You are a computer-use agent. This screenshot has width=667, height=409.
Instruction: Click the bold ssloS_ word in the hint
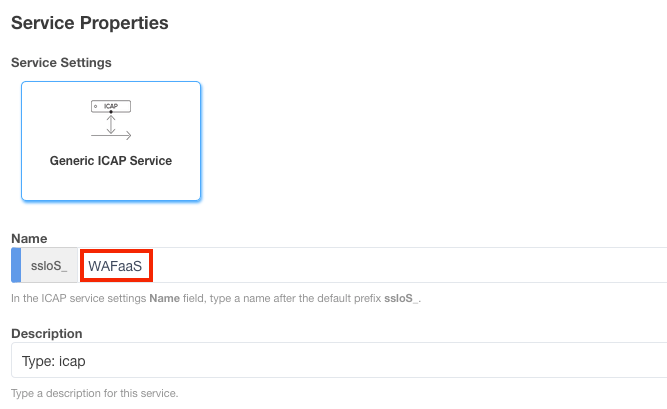click(x=401, y=298)
